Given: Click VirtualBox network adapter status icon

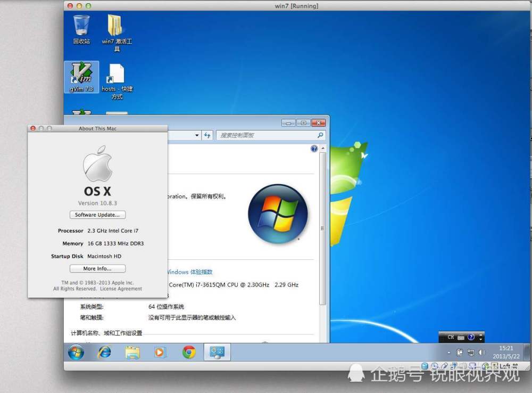Looking at the screenshot, I should 454,366.
